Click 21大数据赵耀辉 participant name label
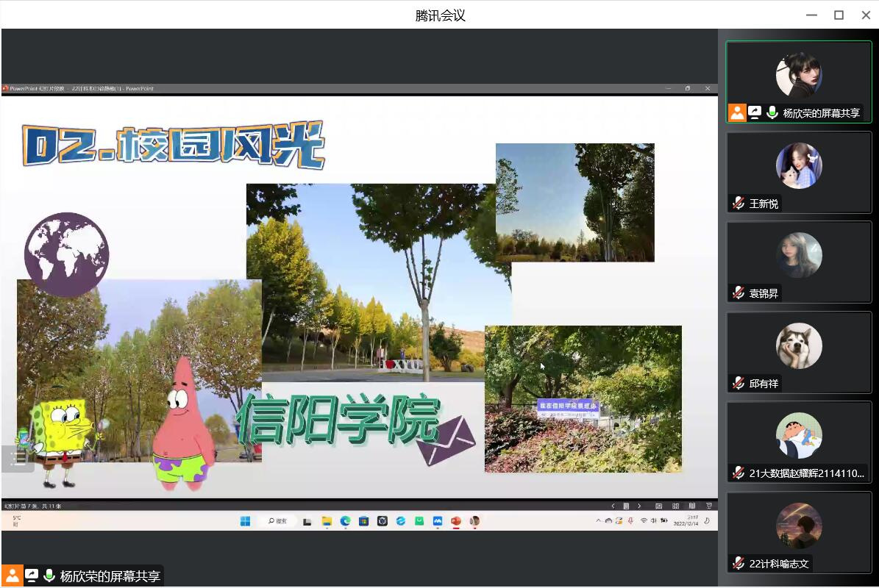The image size is (879, 588). 806,473
